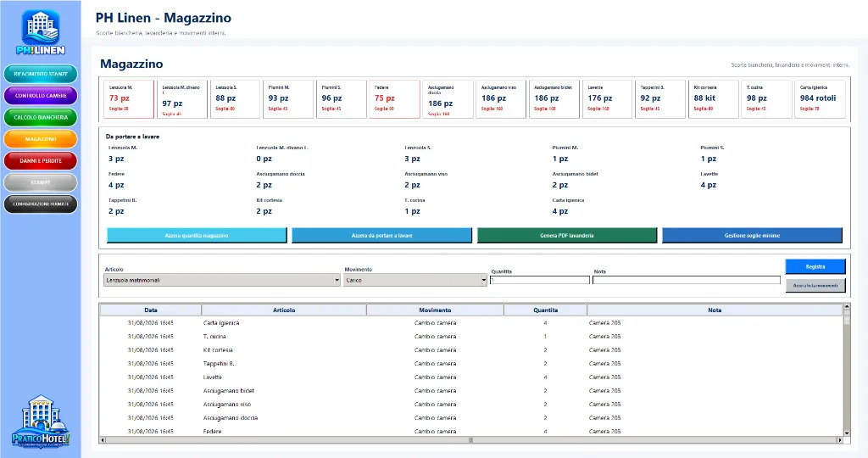Click the Movimento column header in the table

[435, 310]
